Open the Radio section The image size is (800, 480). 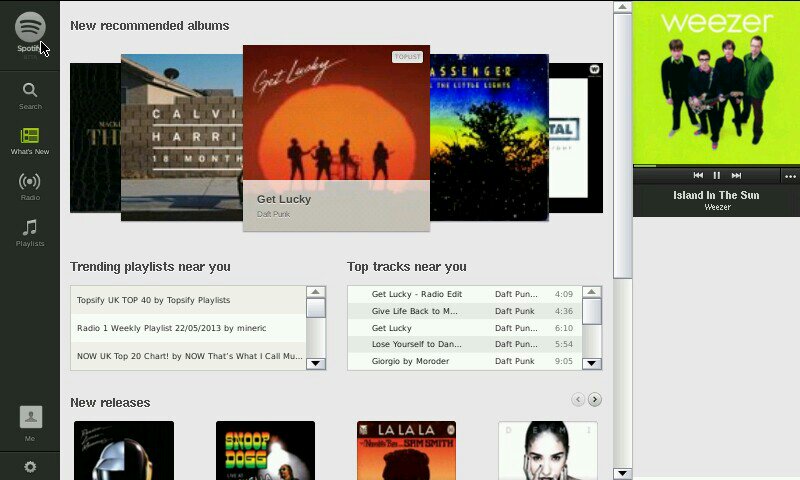[x=30, y=186]
